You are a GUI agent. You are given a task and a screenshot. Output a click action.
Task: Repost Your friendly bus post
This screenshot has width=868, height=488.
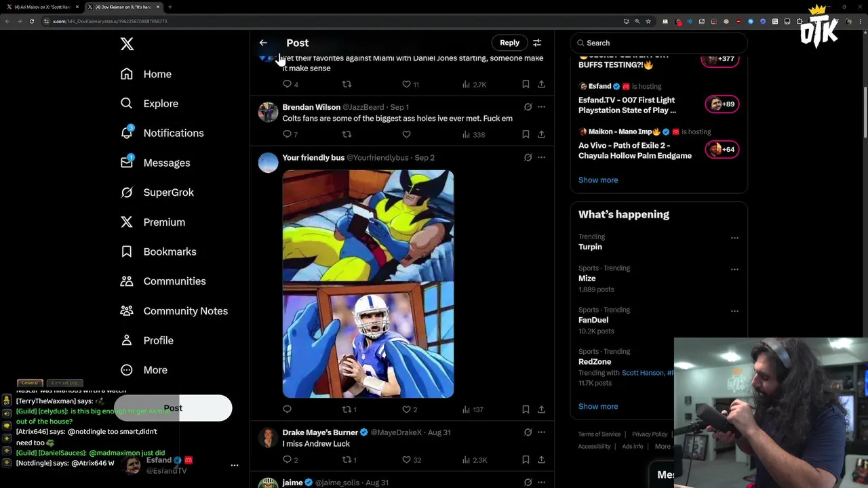point(349,409)
